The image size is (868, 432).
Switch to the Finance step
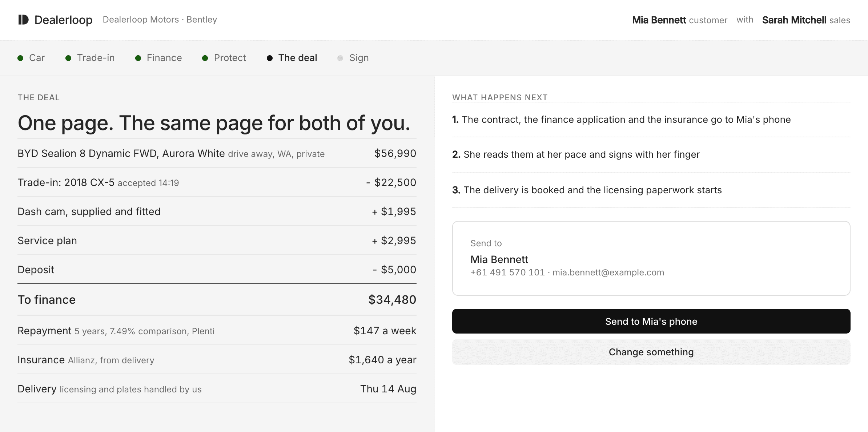(x=158, y=58)
